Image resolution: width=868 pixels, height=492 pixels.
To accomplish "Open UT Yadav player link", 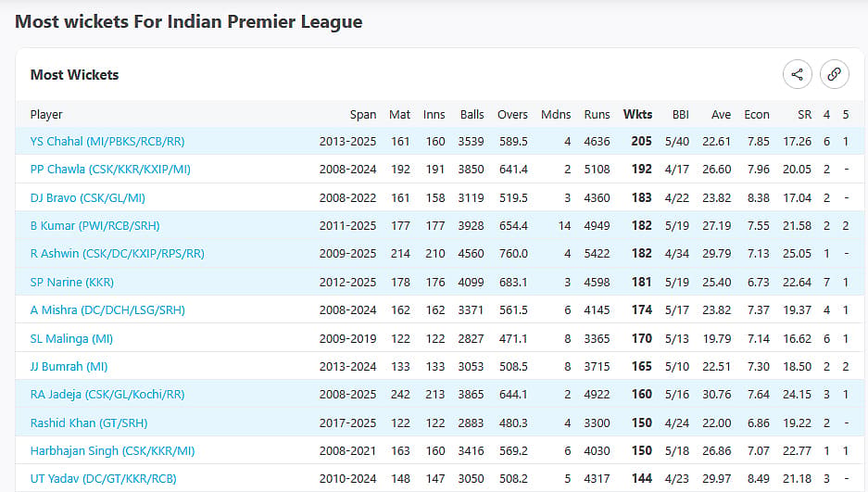I will pyautogui.click(x=103, y=479).
